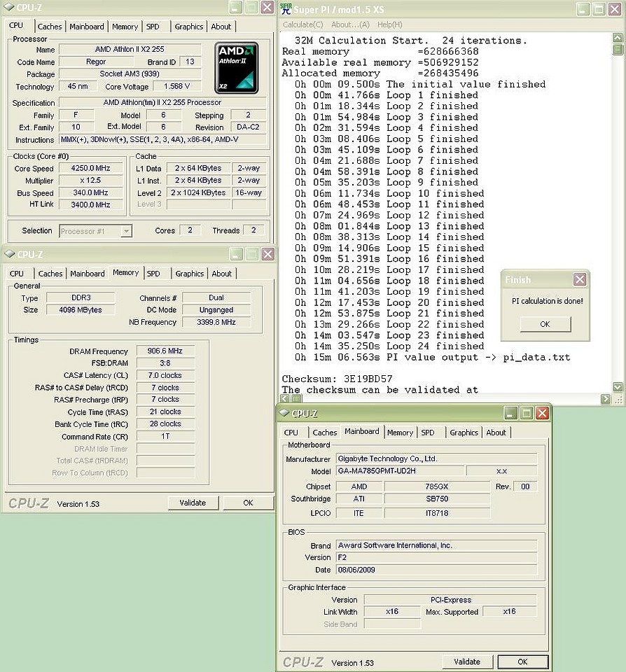Switch to SPD tab in top CPU-Z window
This screenshot has width=626, height=672.
pyautogui.click(x=153, y=27)
